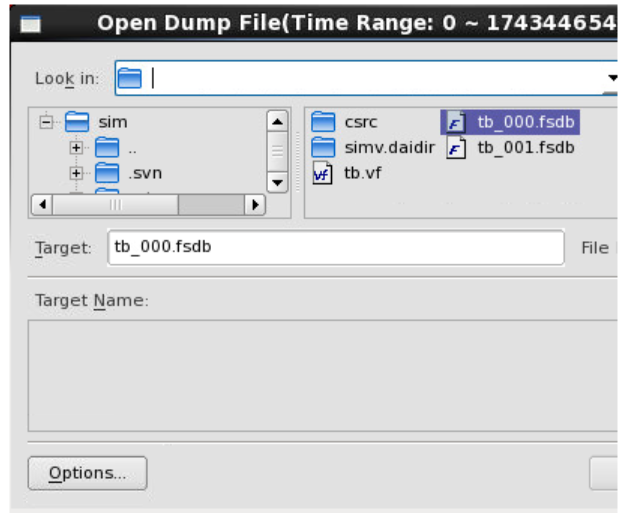Select the tb_001.fsdb file name

pos(526,148)
